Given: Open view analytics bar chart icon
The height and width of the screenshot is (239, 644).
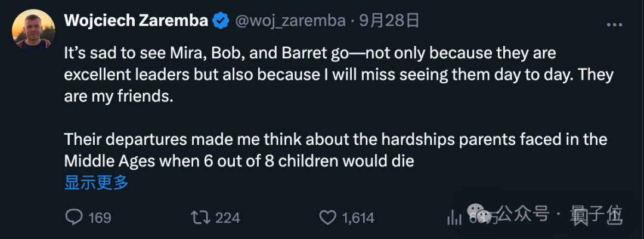Looking at the screenshot, I should tap(455, 218).
